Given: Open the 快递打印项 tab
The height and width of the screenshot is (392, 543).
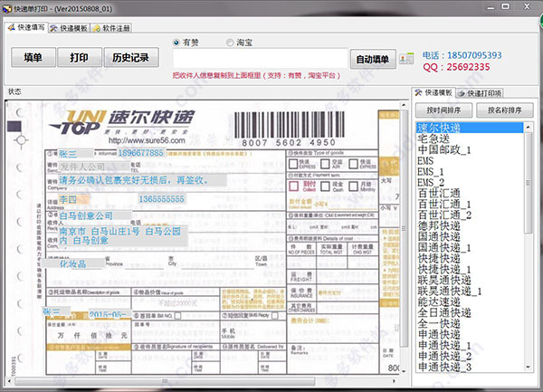Looking at the screenshot, I should 480,93.
